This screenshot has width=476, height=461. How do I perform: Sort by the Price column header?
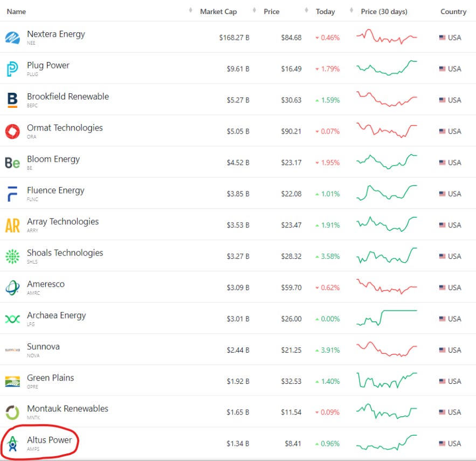pyautogui.click(x=271, y=11)
